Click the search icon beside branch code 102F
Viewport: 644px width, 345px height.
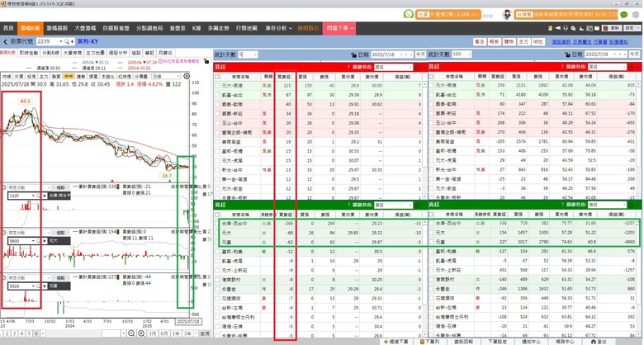pyautogui.click(x=39, y=196)
